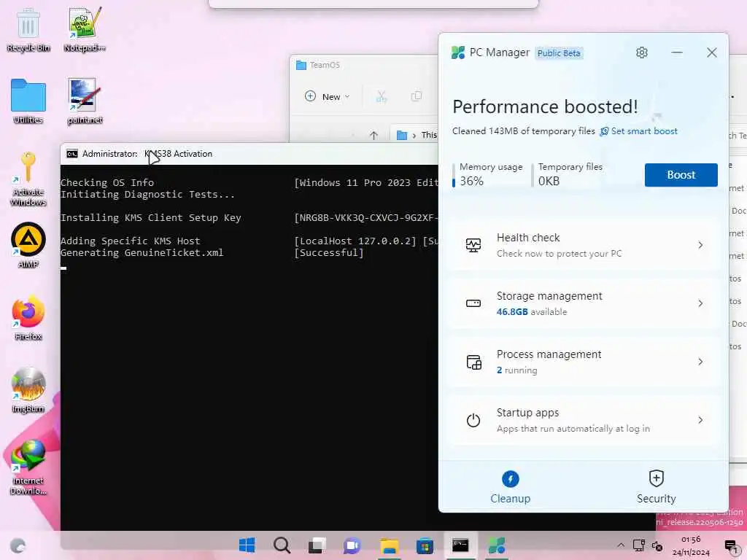Screen dimensions: 747x560
Task: Click the TeamOS folder title icon
Action: pos(301,65)
